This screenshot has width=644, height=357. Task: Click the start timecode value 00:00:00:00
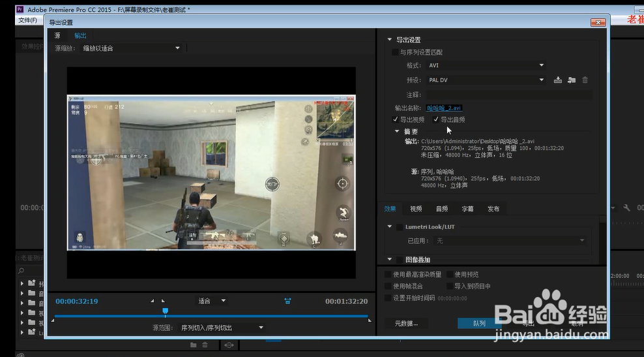tap(452, 298)
